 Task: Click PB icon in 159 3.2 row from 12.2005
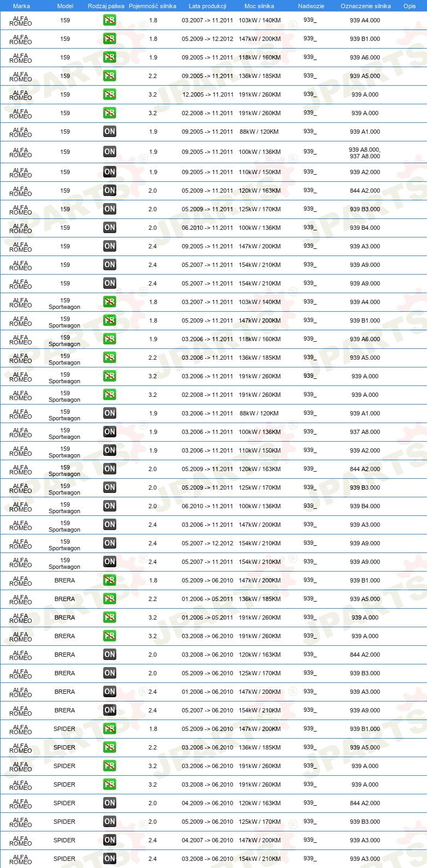[x=110, y=94]
